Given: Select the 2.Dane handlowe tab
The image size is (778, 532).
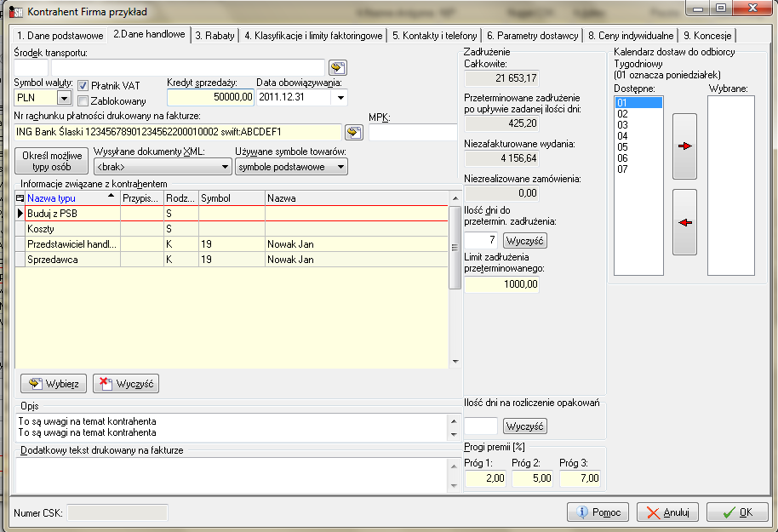Looking at the screenshot, I should tap(149, 34).
